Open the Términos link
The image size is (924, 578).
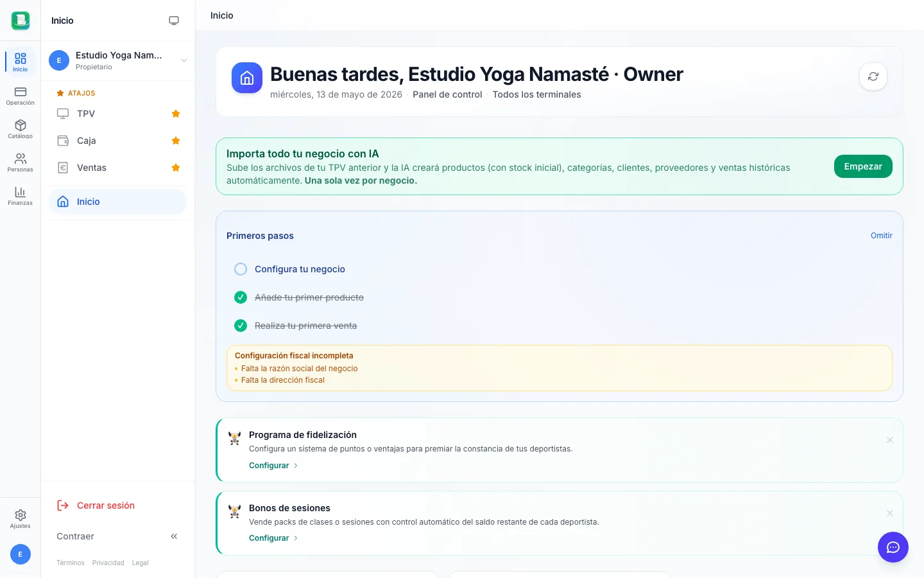click(x=71, y=563)
